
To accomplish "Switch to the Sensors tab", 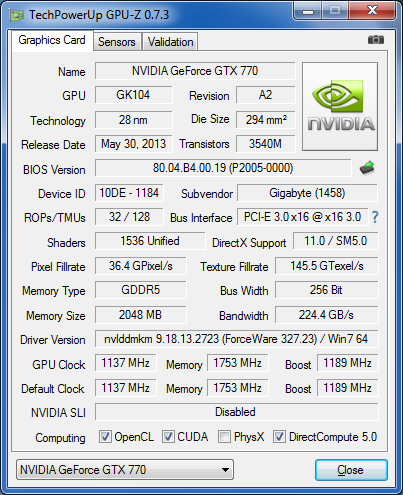I will [x=117, y=42].
